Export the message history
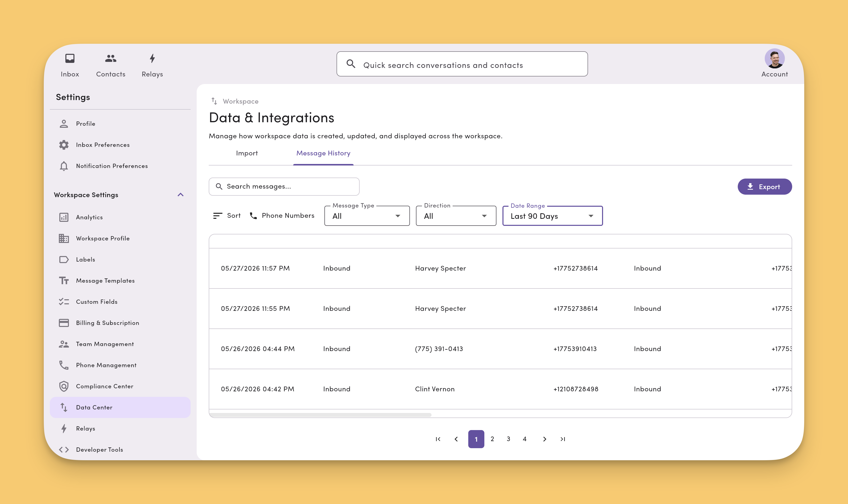Screen dimensions: 848x504 pos(765,186)
